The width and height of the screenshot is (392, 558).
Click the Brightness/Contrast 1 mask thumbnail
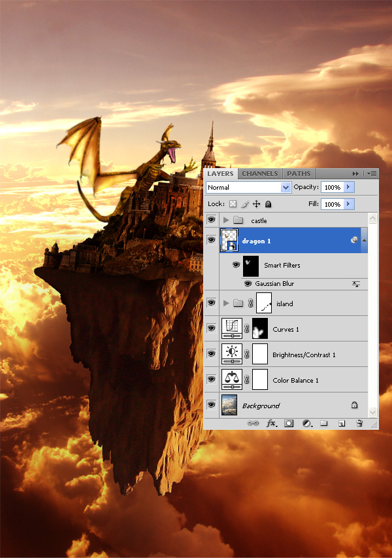tap(260, 354)
